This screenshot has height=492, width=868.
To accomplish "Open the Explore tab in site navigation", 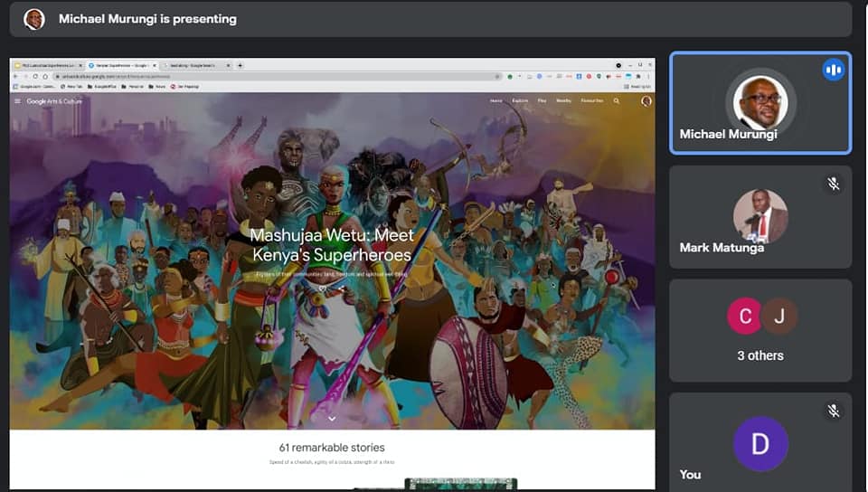I will tap(520, 101).
